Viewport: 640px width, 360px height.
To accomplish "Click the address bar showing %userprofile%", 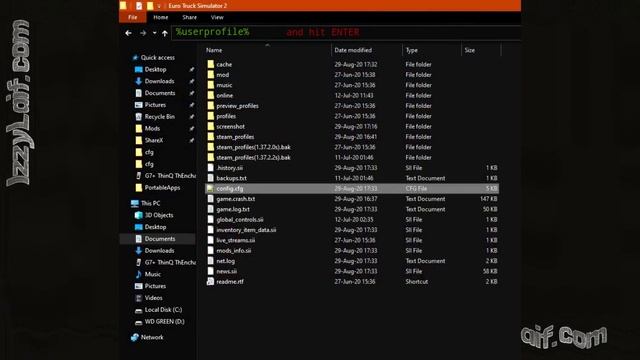I will [x=346, y=32].
